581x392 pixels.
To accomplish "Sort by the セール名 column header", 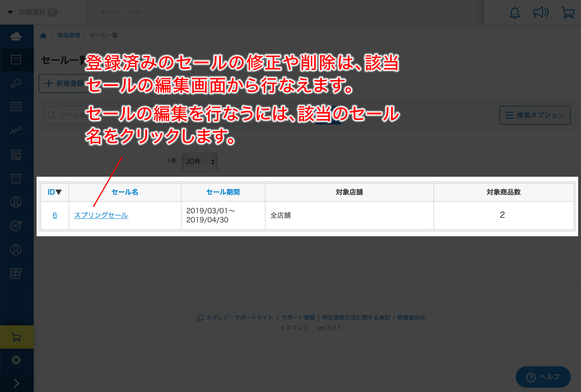I will click(x=125, y=192).
